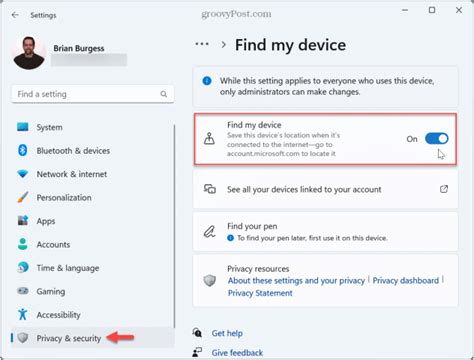
Task: Click the Bluetooth icon in sidebar
Action: pyautogui.click(x=22, y=150)
